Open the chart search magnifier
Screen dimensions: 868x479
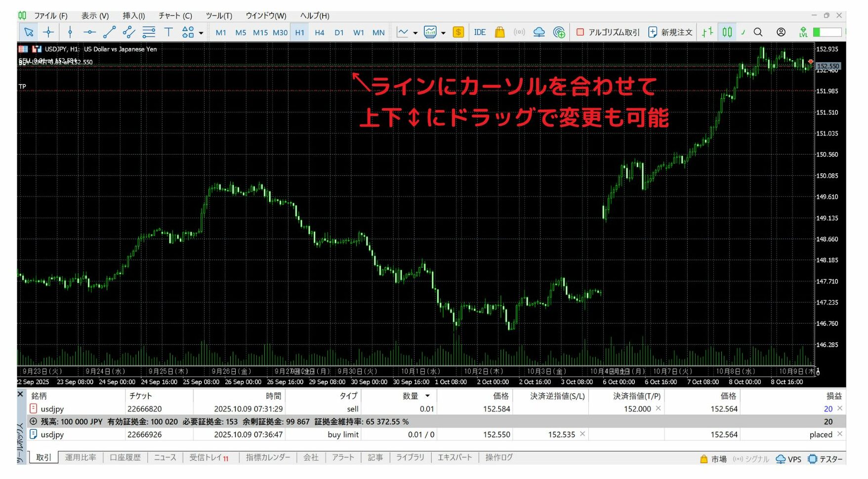pos(758,32)
